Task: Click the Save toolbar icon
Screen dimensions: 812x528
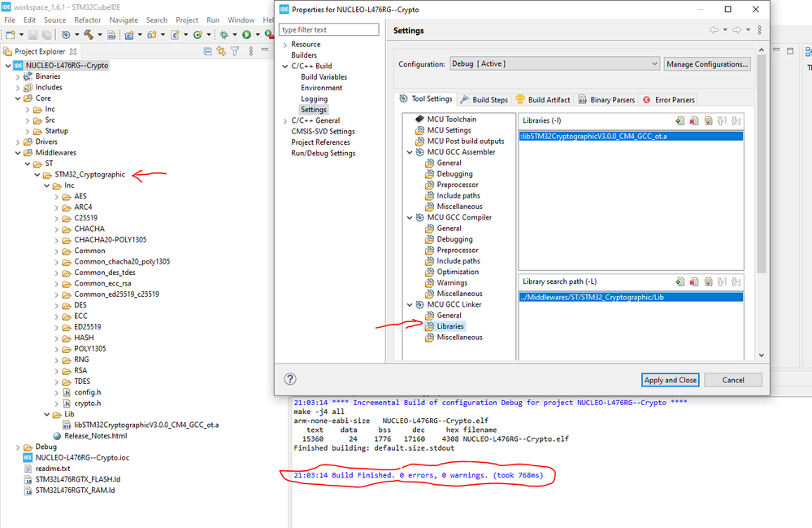Action: 33,35
